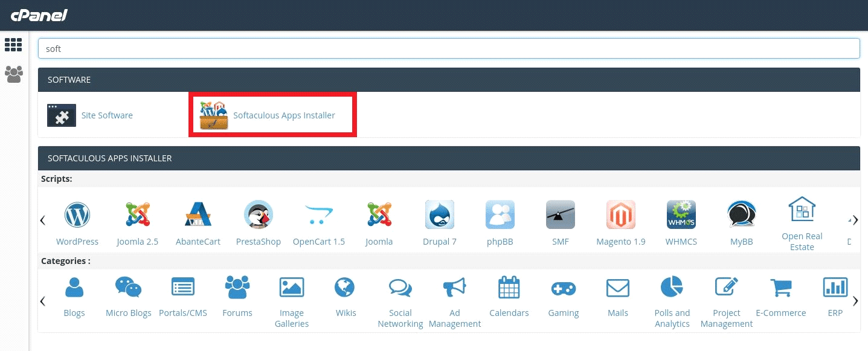Select the Magento 1.9 icon
868x351 pixels.
620,214
